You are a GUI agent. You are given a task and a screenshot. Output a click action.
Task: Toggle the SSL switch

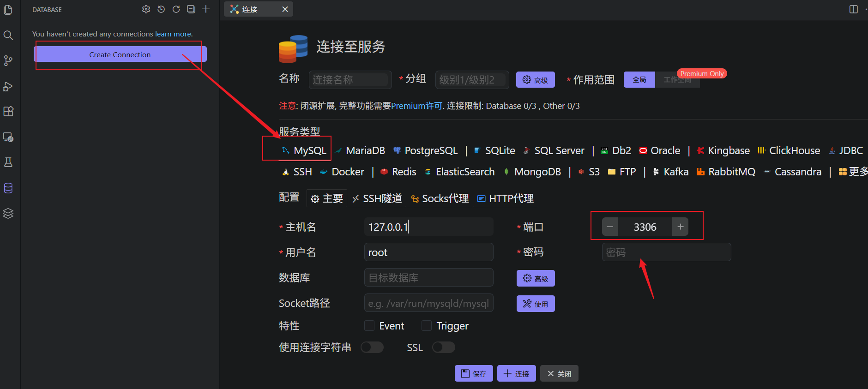tap(444, 347)
